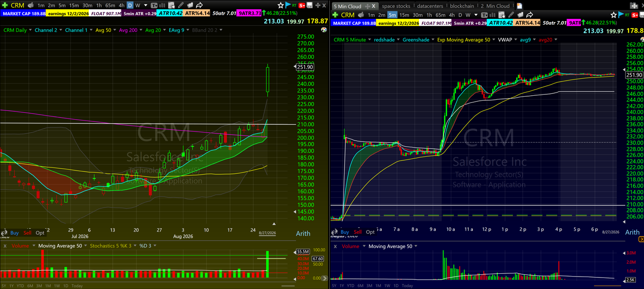Select the 2m timeframe in right chart
The height and width of the screenshot is (289, 644).
click(x=382, y=15)
